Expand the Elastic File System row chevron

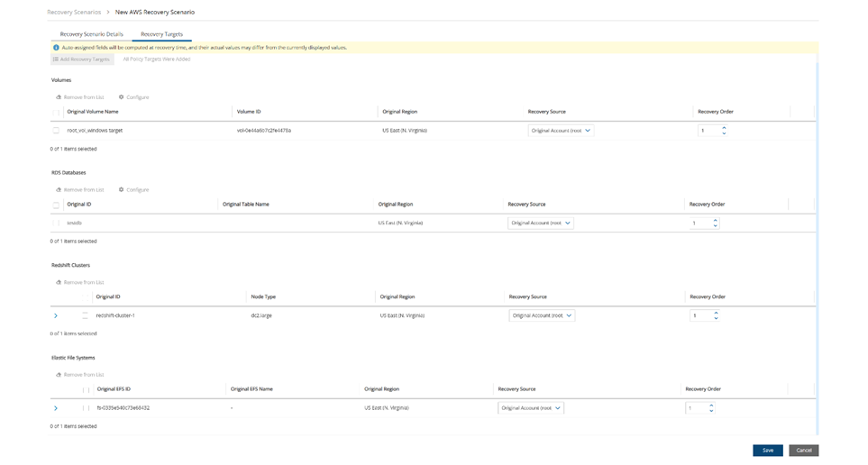coord(56,408)
